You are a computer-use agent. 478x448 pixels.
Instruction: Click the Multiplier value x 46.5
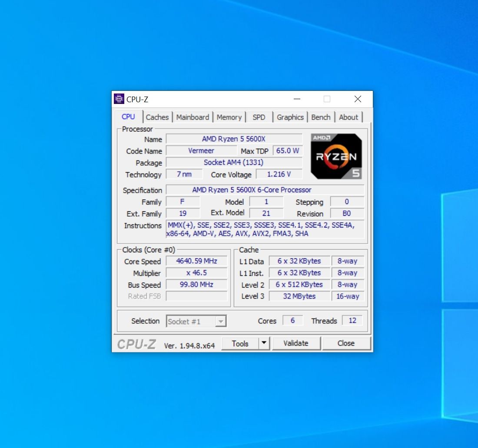coord(196,273)
